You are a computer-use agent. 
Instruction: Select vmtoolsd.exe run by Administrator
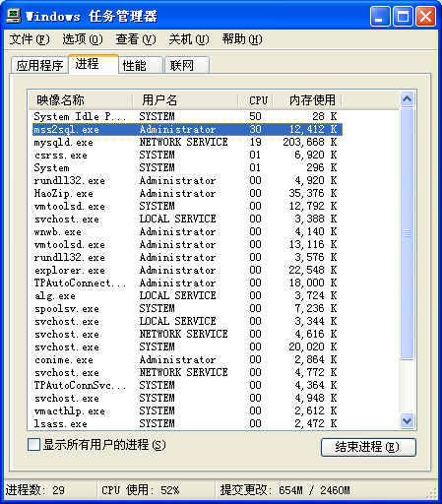tap(187, 244)
